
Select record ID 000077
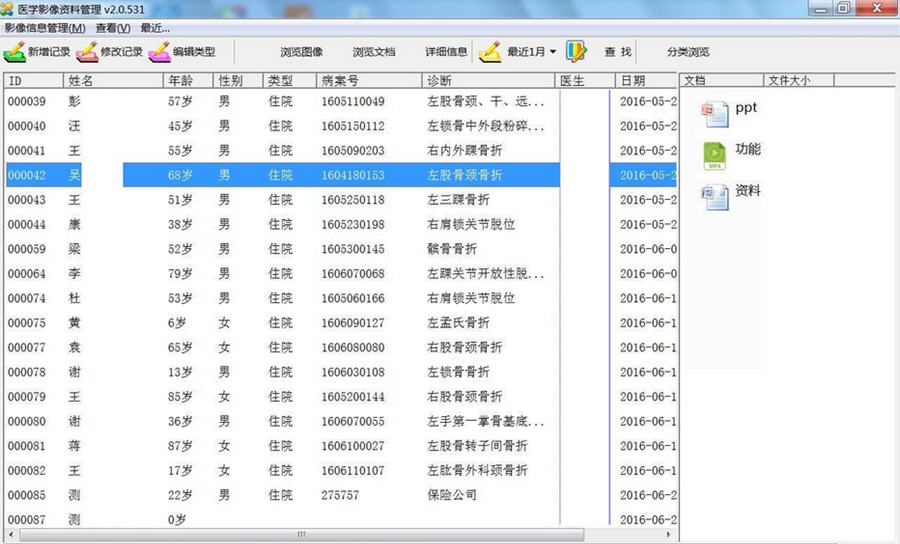click(27, 348)
